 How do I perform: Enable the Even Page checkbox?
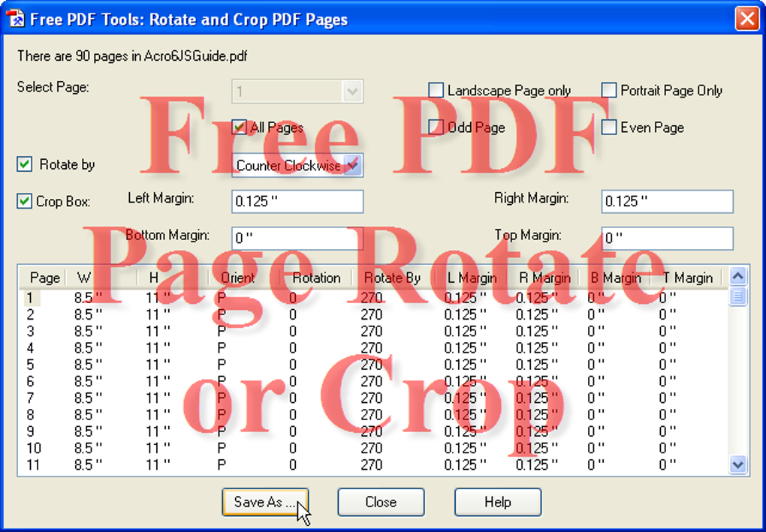609,128
